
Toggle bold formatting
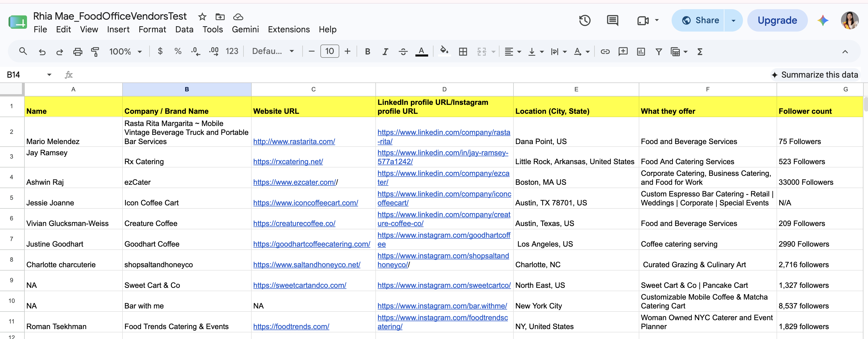point(368,51)
